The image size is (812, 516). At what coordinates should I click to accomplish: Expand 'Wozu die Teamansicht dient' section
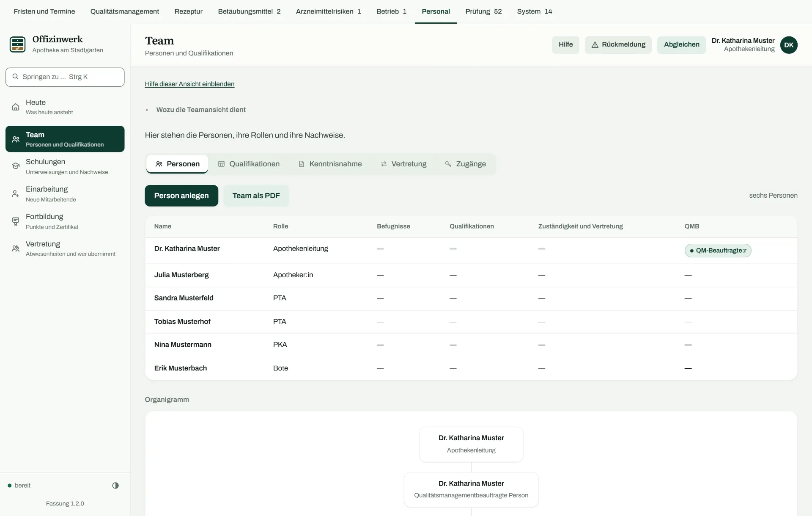[x=195, y=110]
